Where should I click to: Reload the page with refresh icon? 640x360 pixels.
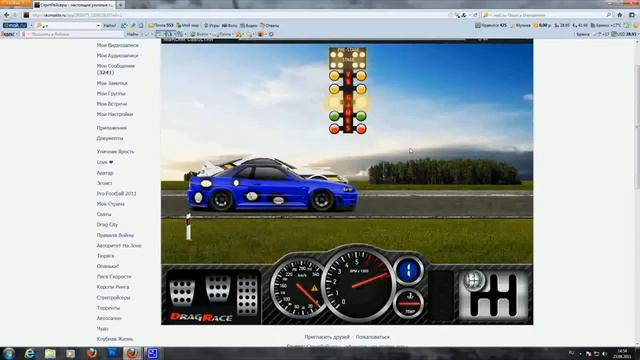point(476,15)
